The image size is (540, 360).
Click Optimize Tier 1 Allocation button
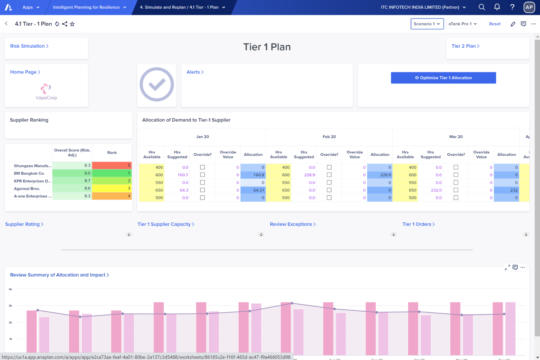(443, 78)
